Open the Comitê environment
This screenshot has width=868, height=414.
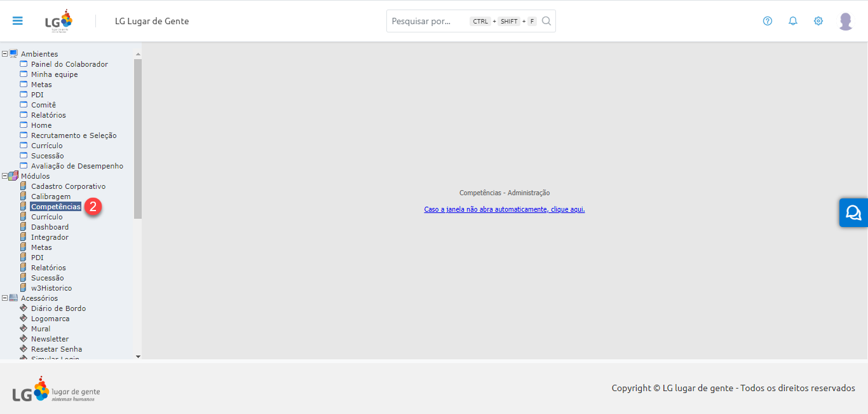coord(43,105)
